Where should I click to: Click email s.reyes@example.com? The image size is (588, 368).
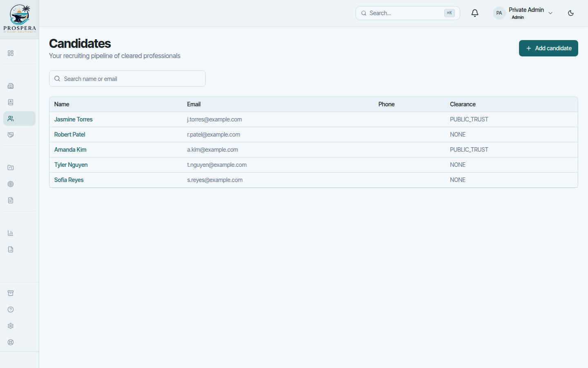coord(215,180)
